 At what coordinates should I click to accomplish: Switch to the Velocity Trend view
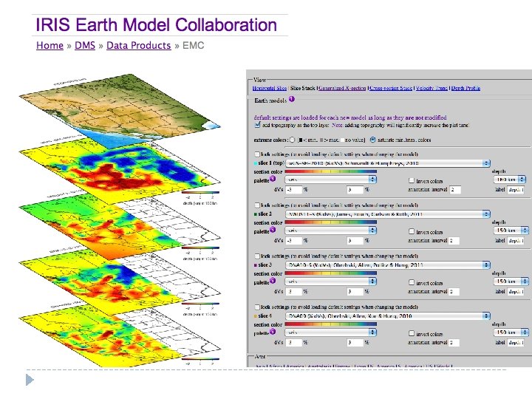coord(432,88)
